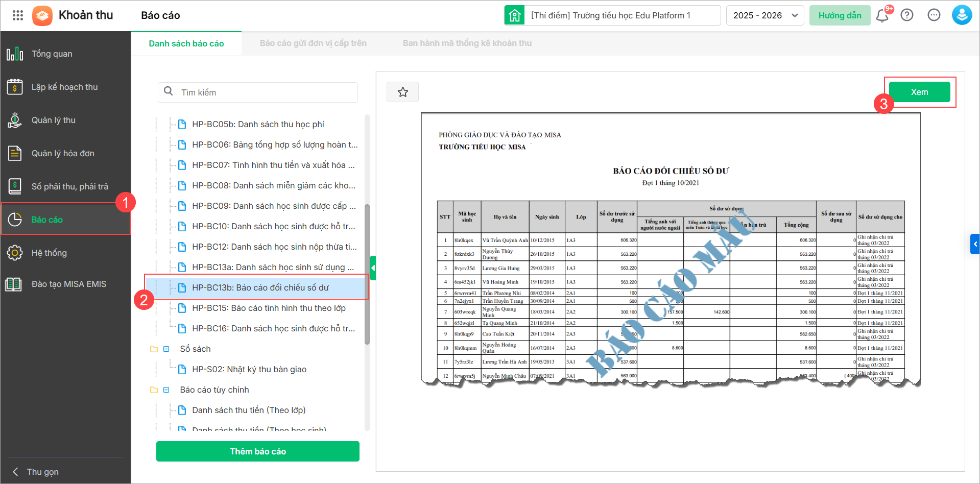The width and height of the screenshot is (980, 484).
Task: Open Quản lý hóa đơn menu
Action: coord(65,153)
